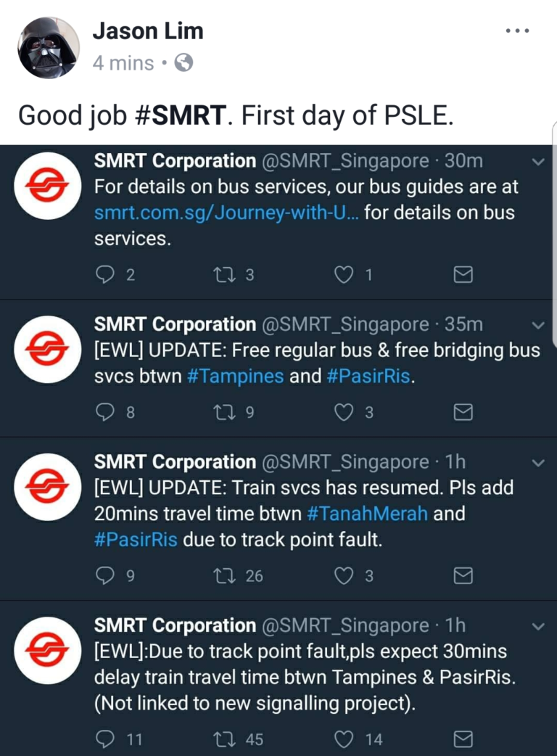Message icon on the train resumed tweet
The image size is (557, 756).
click(x=463, y=576)
